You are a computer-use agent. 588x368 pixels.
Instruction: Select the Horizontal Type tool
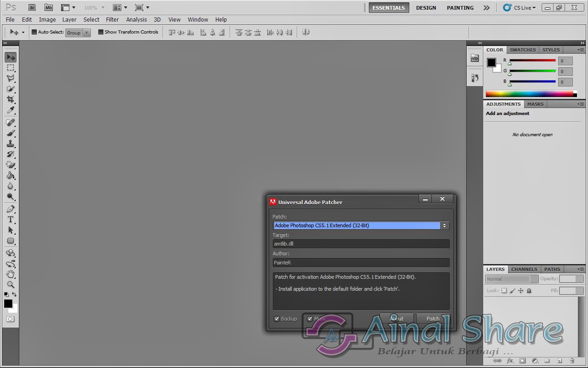pos(11,219)
